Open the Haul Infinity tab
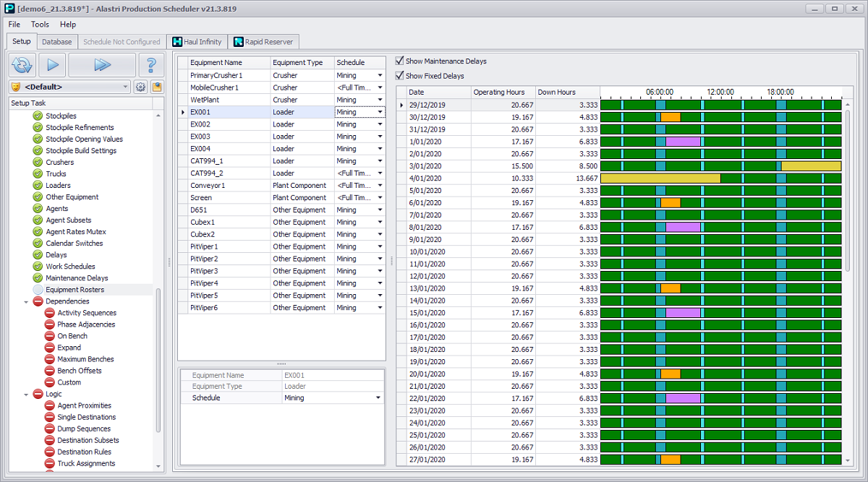868x482 pixels. [197, 42]
